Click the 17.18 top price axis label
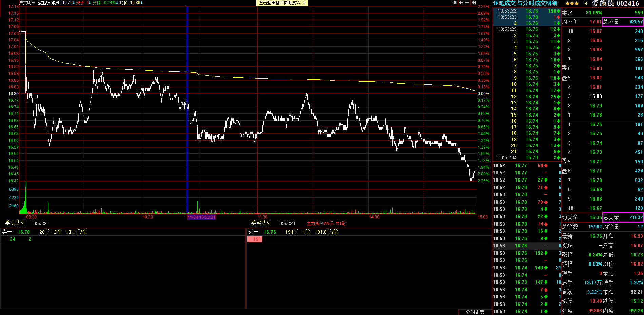The width and height of the screenshot is (644, 315). 14,7
